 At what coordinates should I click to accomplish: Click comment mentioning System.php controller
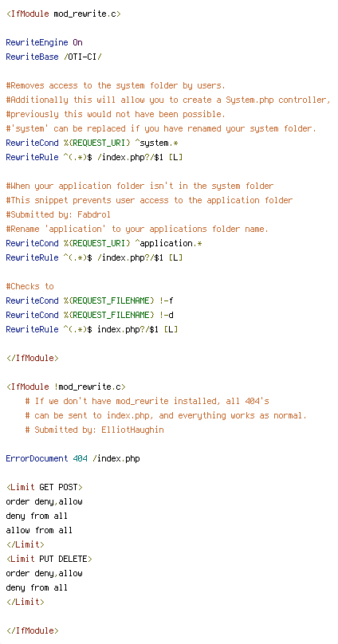[168, 100]
